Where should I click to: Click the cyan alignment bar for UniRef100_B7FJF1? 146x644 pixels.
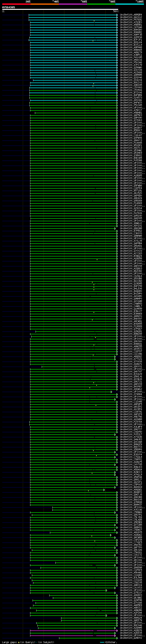pos(73,40)
